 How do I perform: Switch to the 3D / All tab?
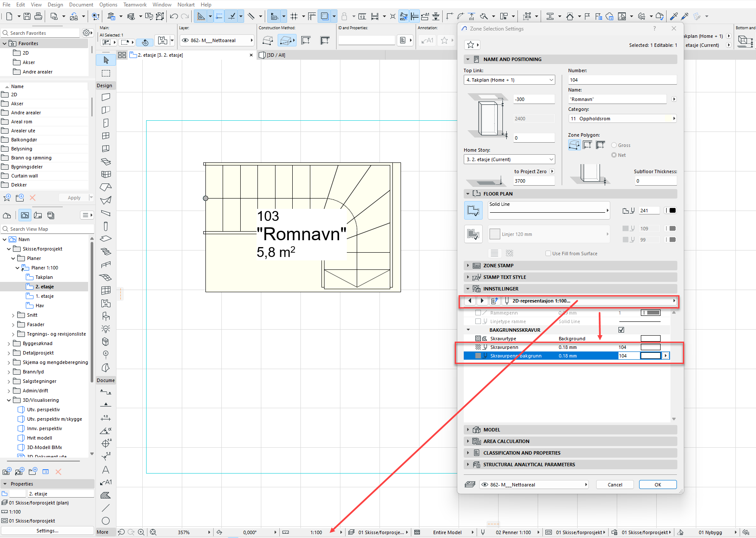coord(275,55)
